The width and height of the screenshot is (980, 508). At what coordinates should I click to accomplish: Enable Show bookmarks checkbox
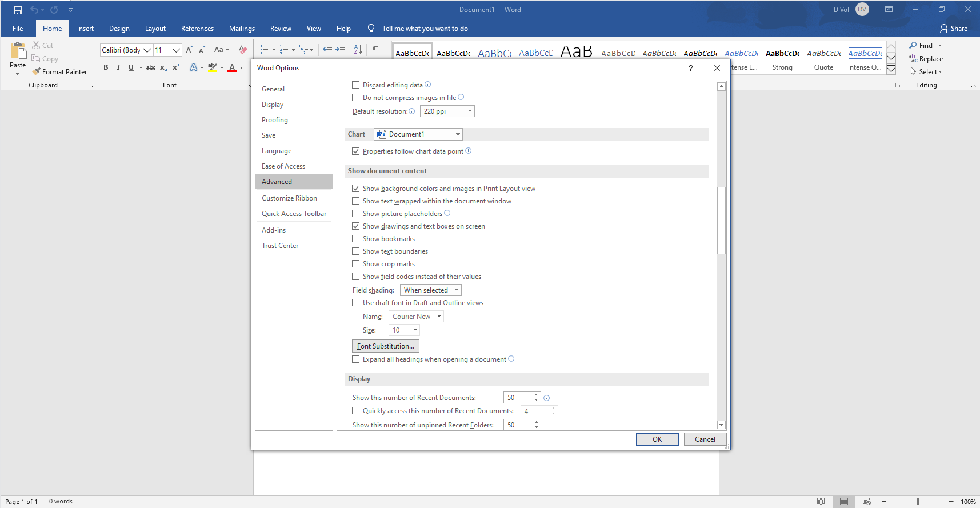[x=356, y=239]
